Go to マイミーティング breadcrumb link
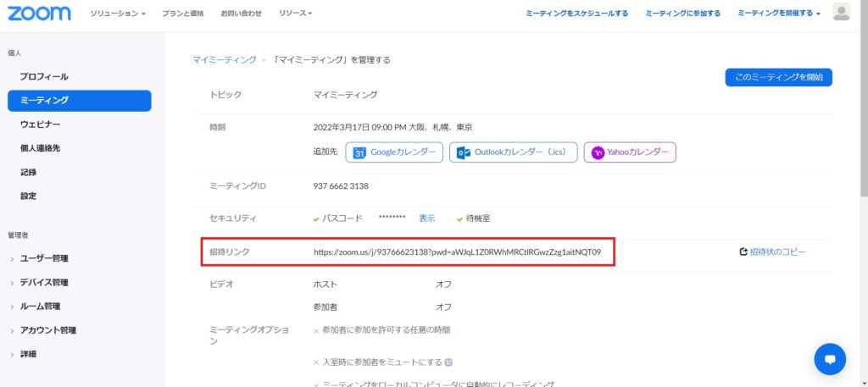The width and height of the screenshot is (868, 387). [224, 60]
